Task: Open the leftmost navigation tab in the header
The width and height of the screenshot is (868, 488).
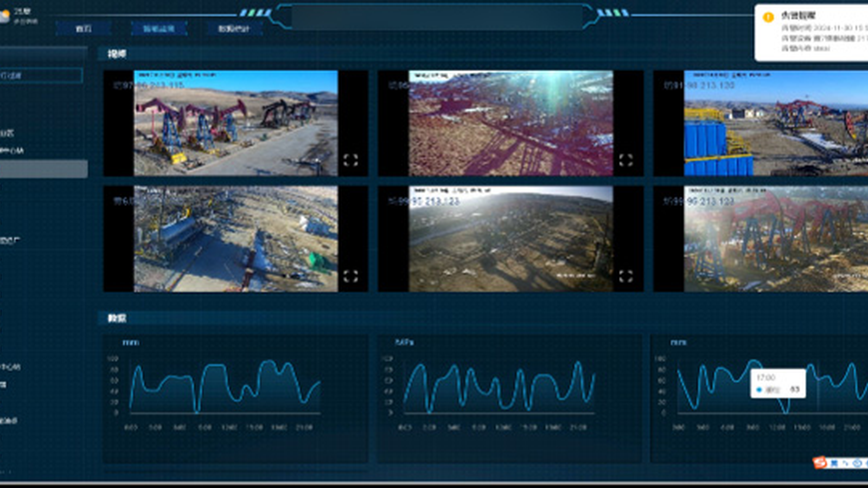Action: tap(84, 28)
